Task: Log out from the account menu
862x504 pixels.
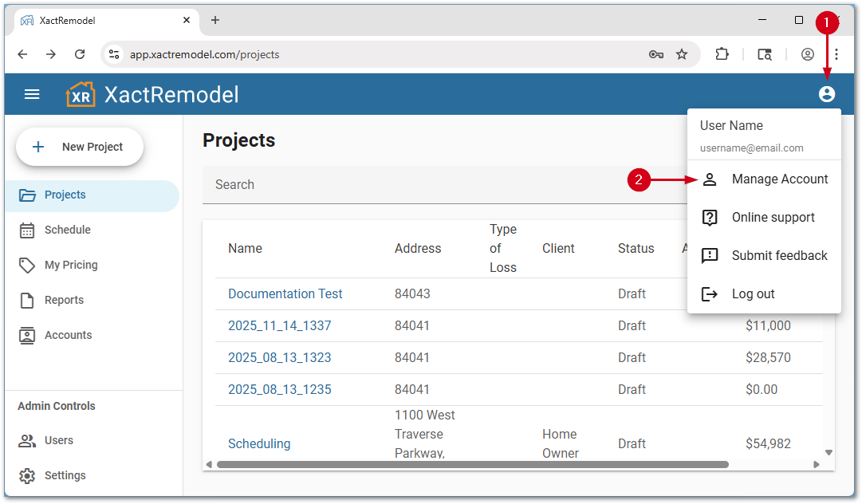Action: point(753,294)
